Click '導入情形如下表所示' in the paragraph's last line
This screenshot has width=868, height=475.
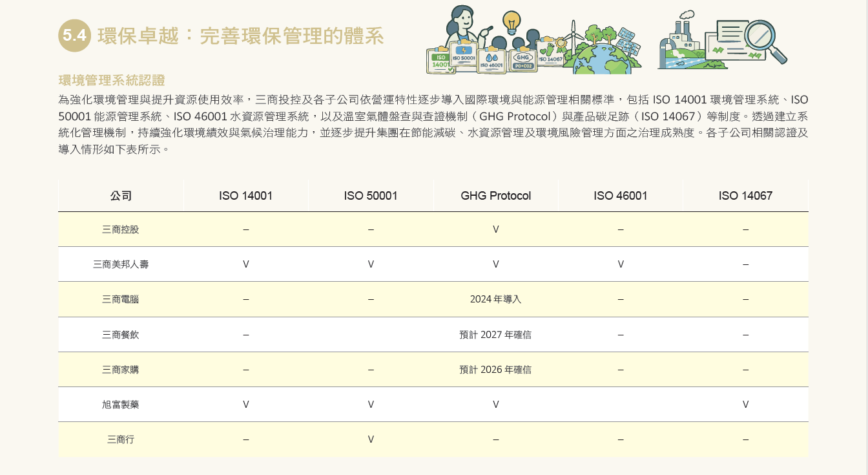click(x=108, y=150)
